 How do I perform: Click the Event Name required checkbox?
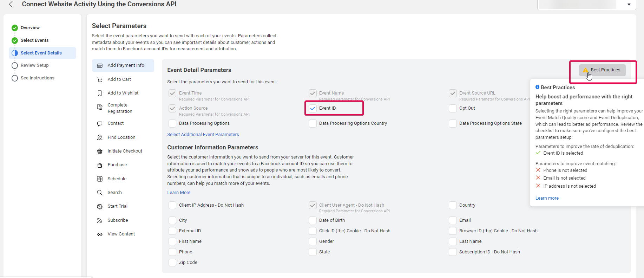tap(313, 93)
